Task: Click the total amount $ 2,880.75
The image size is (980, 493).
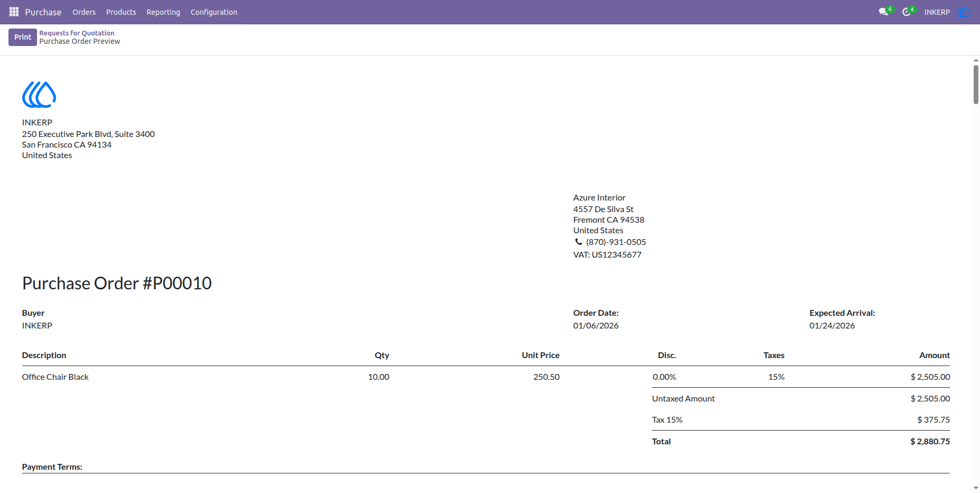Action: point(930,442)
